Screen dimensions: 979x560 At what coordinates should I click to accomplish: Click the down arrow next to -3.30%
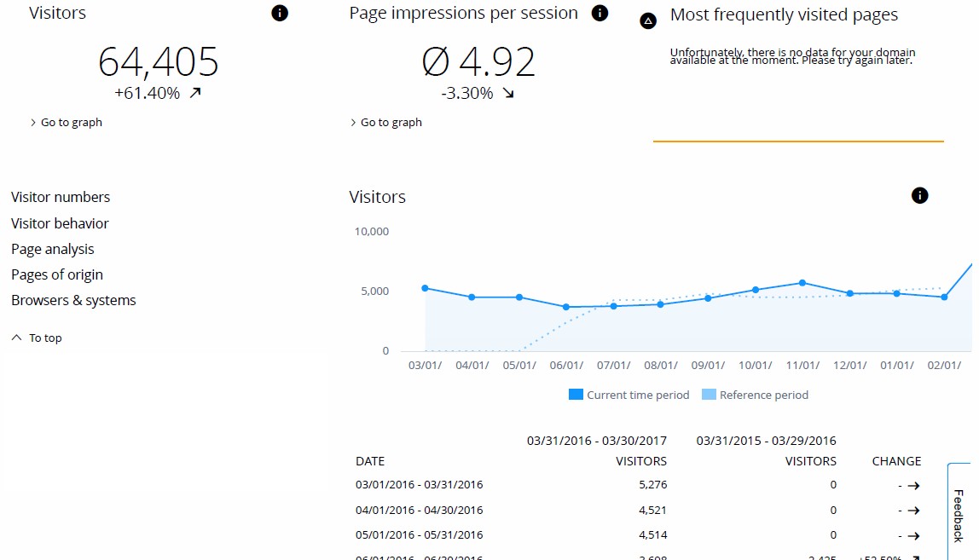click(508, 93)
